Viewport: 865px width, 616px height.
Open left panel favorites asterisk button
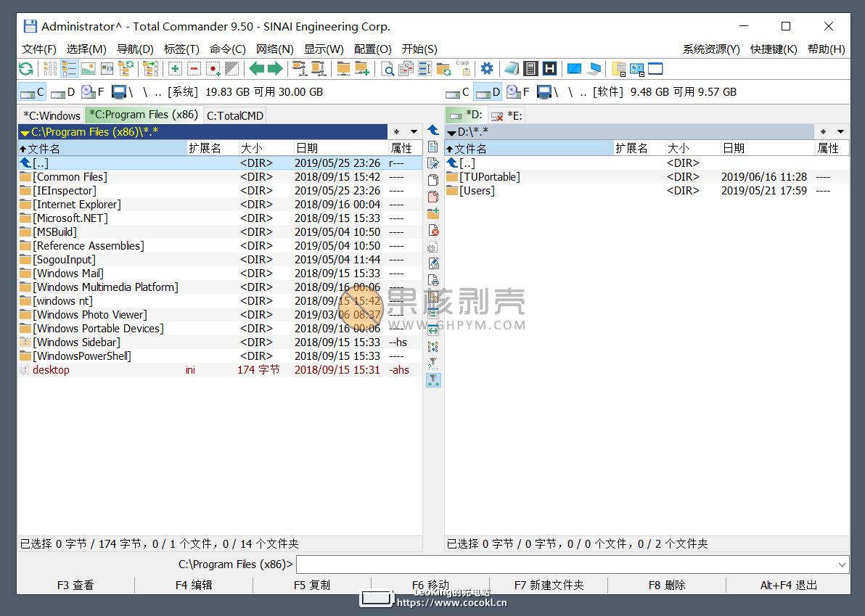397,132
